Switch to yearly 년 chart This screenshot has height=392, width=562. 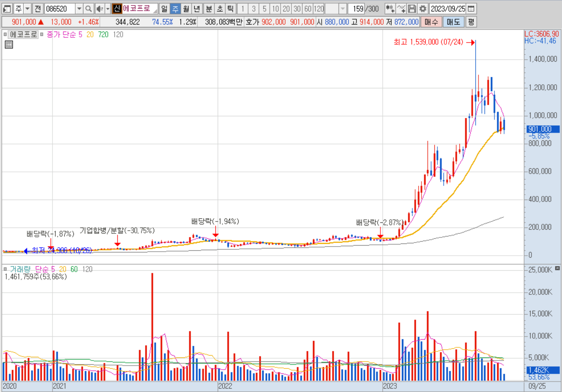coord(197,9)
